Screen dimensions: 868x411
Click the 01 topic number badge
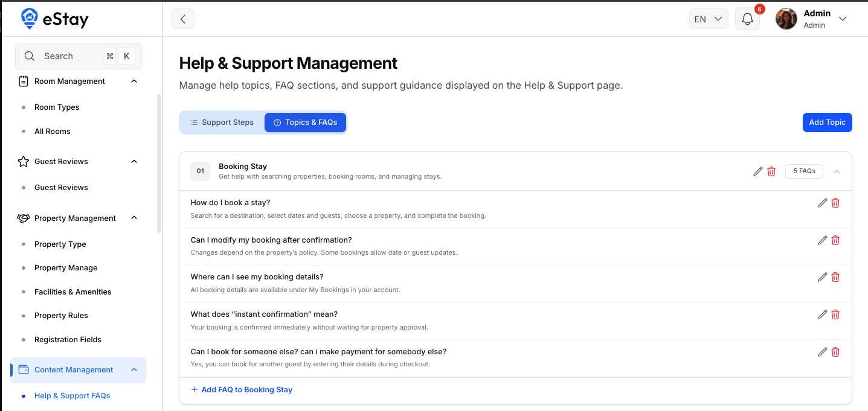pyautogui.click(x=201, y=171)
